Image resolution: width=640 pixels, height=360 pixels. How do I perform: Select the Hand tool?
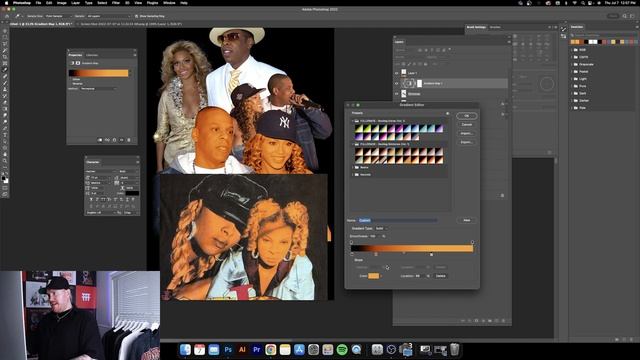pos(5,154)
